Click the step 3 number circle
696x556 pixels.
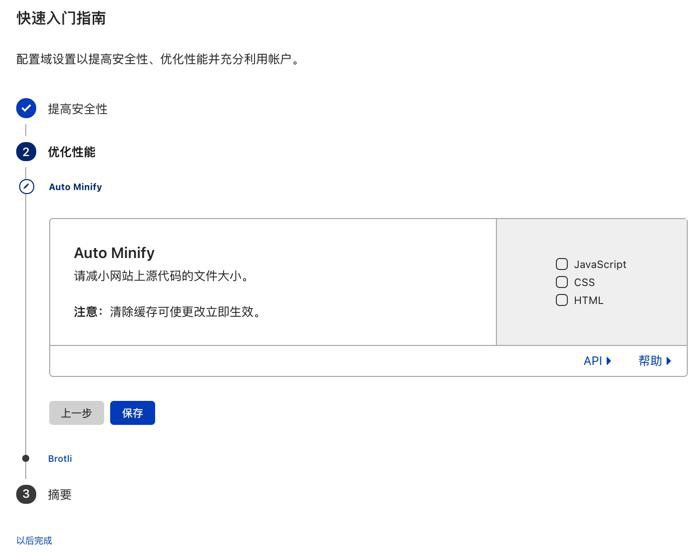[26, 494]
